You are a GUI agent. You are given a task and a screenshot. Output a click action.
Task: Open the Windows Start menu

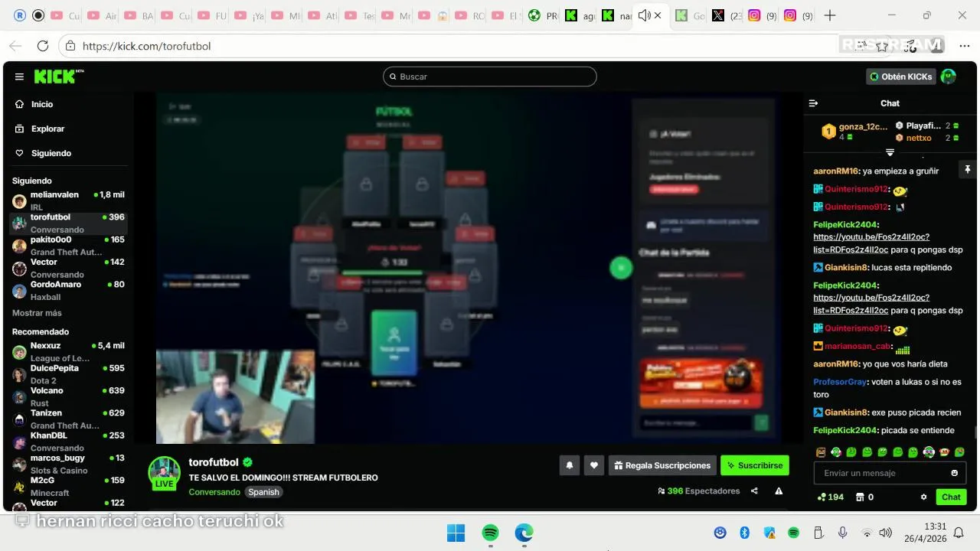(x=456, y=533)
